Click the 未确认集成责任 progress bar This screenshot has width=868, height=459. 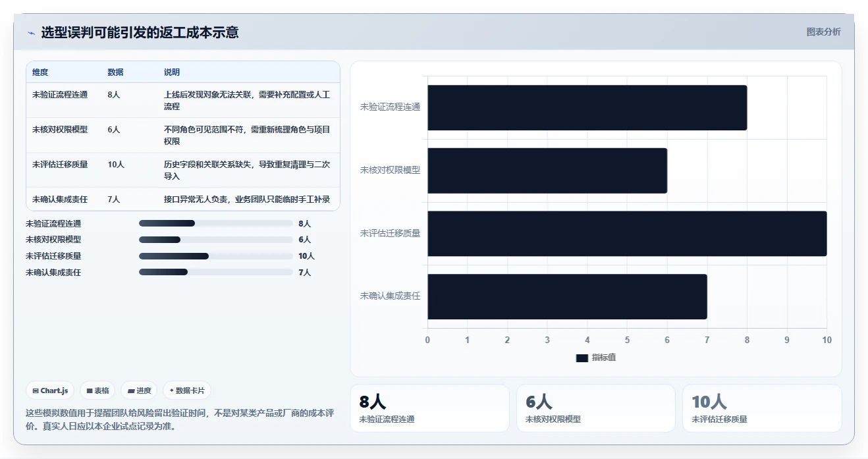click(215, 272)
